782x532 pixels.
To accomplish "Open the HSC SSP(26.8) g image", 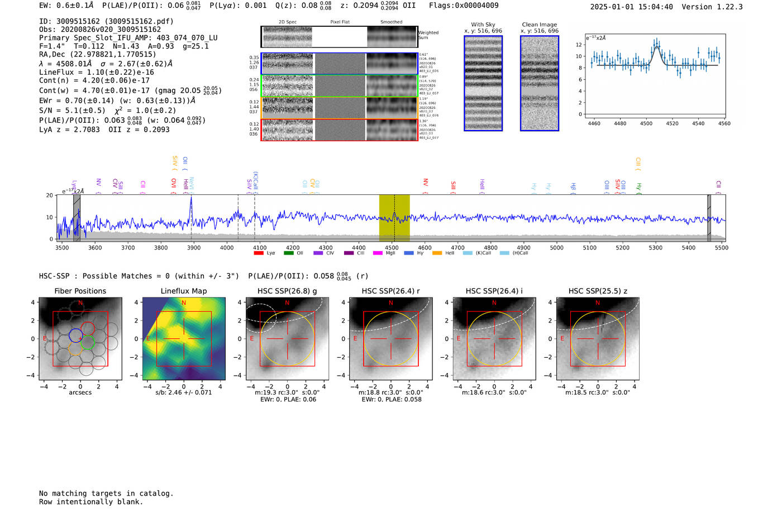I will click(x=287, y=339).
